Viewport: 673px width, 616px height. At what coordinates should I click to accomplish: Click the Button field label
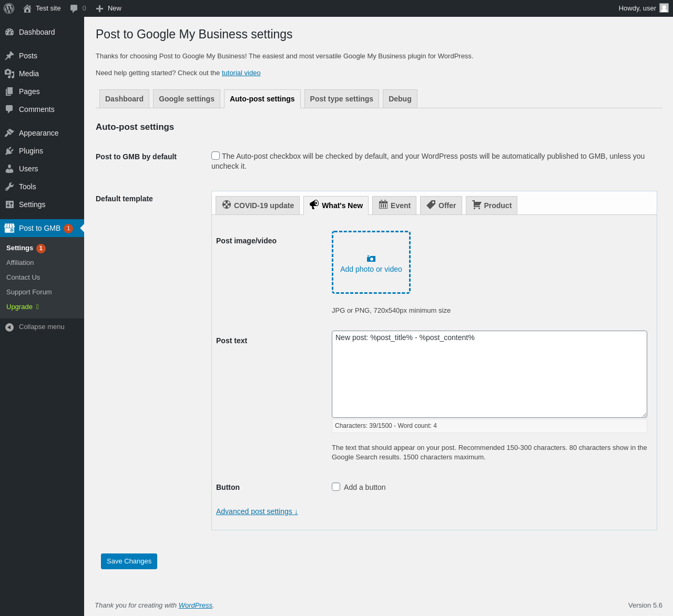point(228,487)
